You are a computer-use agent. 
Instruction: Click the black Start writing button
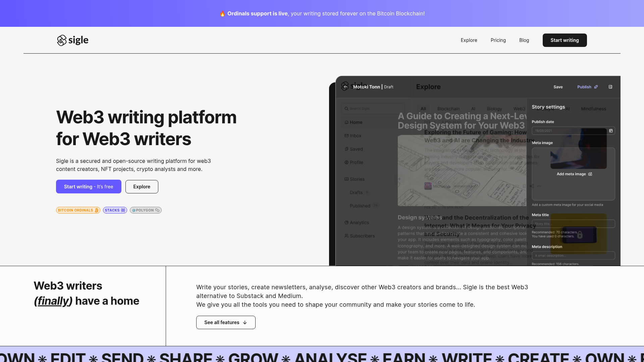(x=565, y=40)
